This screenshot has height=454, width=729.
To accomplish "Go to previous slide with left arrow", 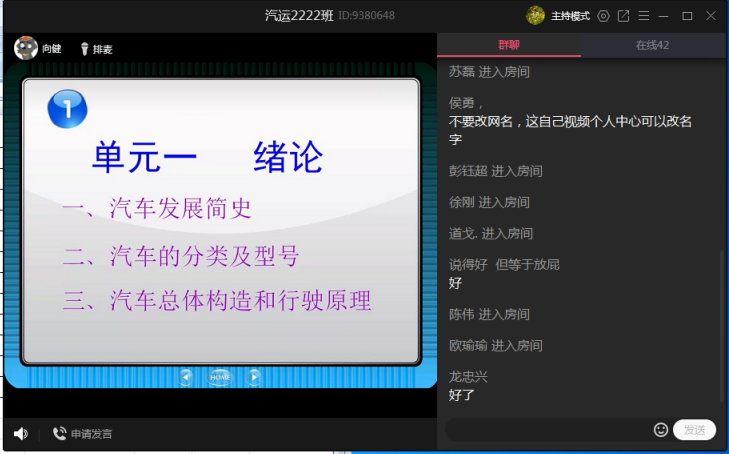I will pyautogui.click(x=186, y=377).
